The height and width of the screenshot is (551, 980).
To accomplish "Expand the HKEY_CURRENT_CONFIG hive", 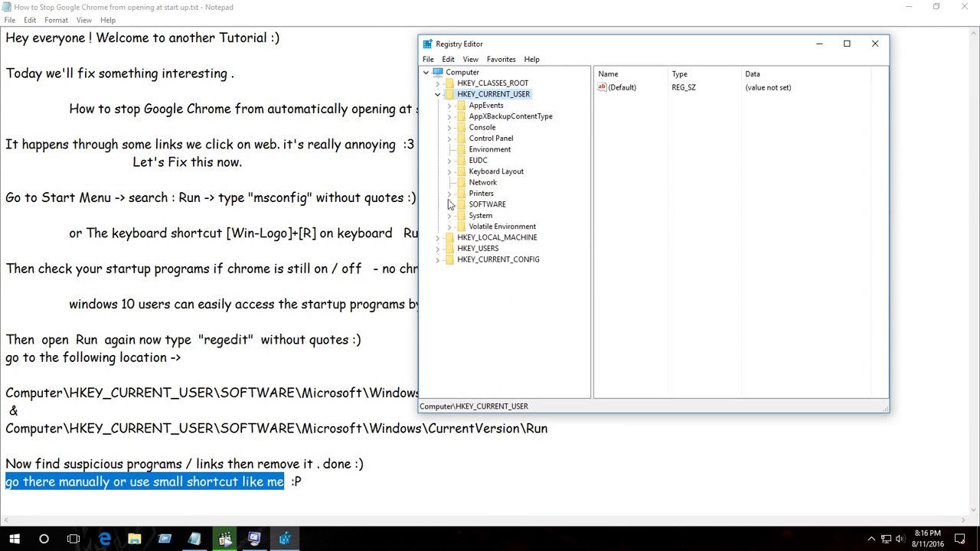I will point(437,259).
